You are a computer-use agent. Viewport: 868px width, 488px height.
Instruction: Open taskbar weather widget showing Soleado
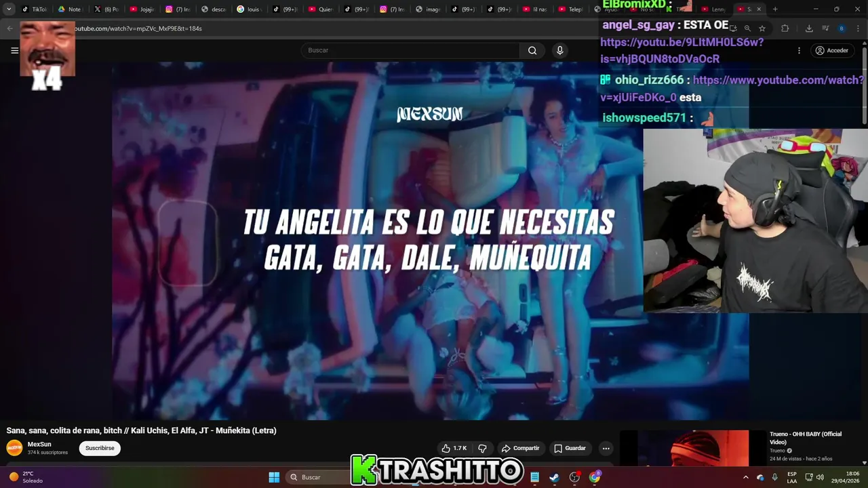point(26,477)
